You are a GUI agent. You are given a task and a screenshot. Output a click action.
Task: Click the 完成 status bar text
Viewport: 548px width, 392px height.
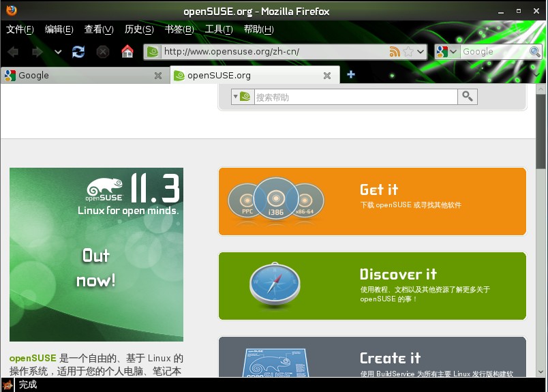(28, 385)
